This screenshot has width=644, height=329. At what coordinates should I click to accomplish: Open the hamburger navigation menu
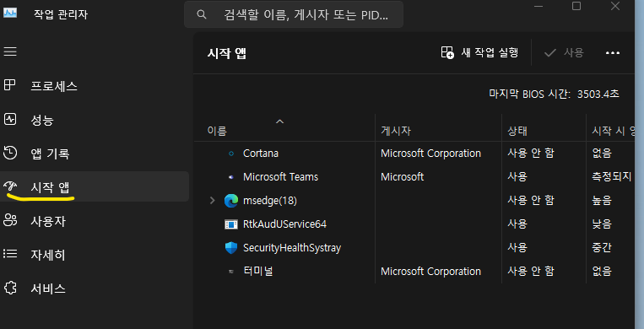(x=10, y=51)
